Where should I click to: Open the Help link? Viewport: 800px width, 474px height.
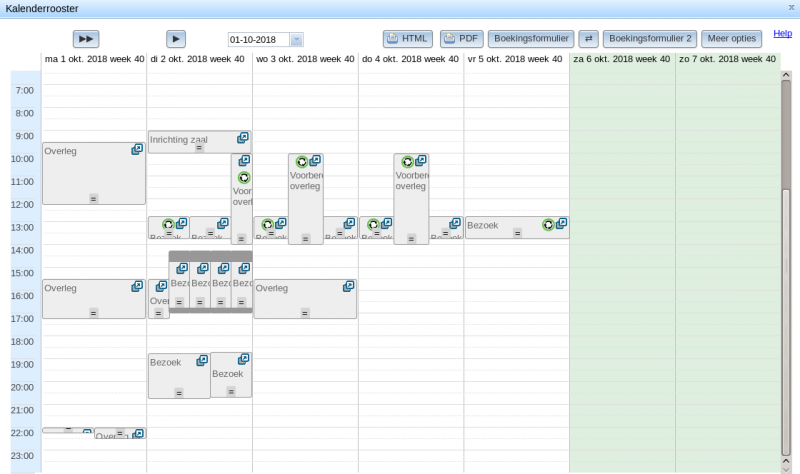(782, 34)
